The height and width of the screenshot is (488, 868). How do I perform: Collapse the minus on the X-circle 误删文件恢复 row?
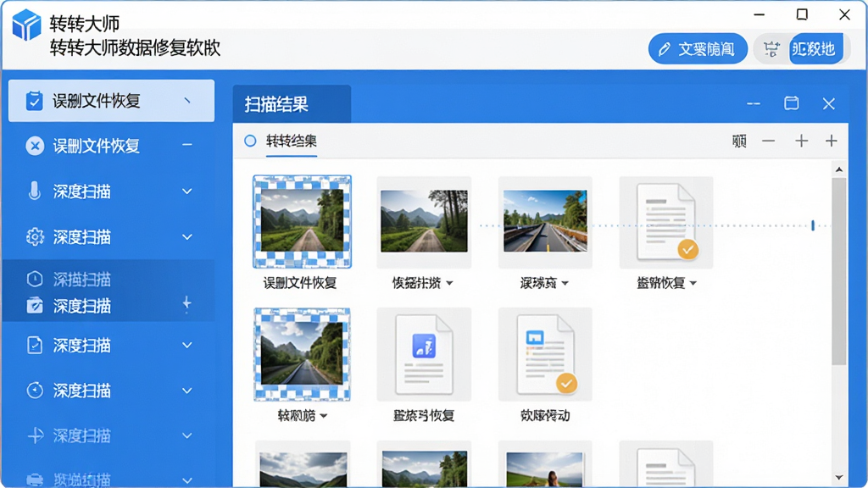point(187,146)
